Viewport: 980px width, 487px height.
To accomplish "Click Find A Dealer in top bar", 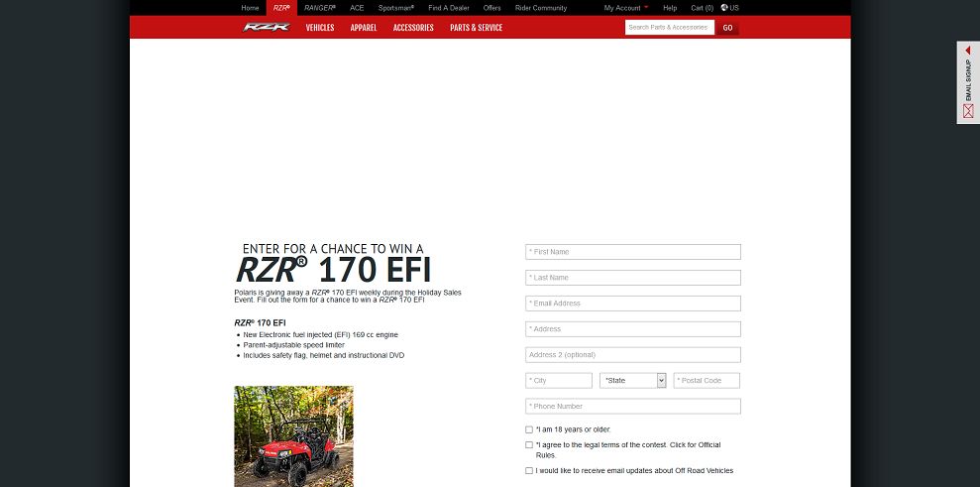I will [x=449, y=8].
